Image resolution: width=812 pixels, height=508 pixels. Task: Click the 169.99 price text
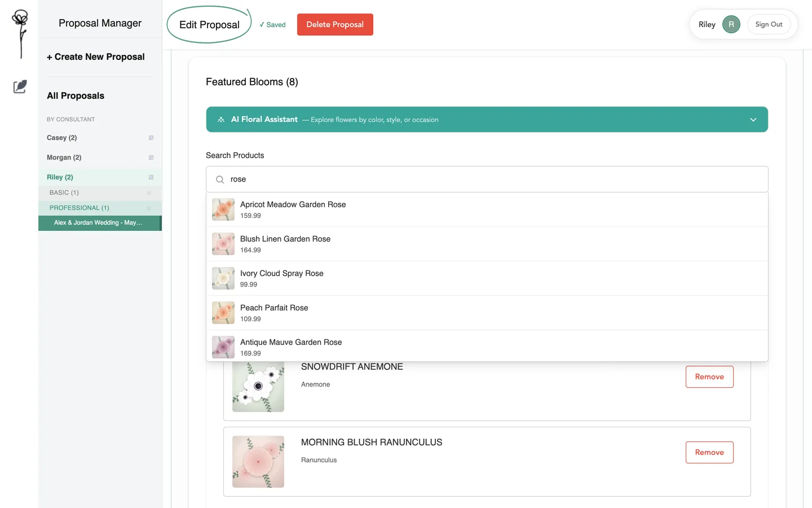(250, 353)
